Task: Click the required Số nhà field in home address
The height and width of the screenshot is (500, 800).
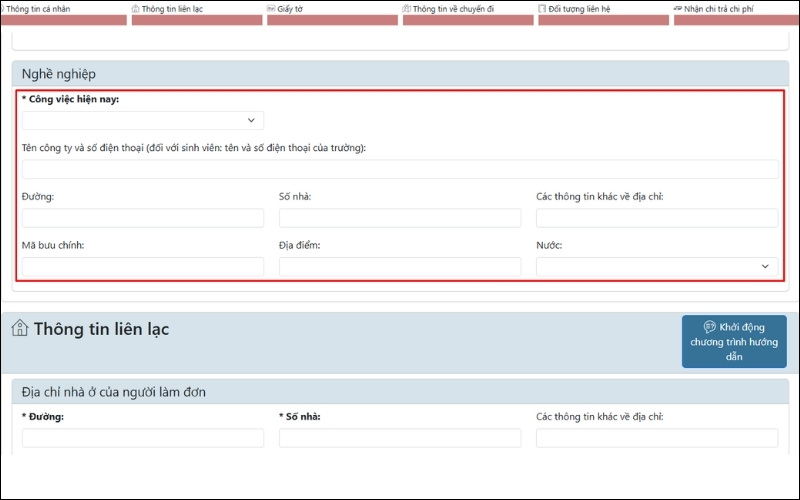Action: (400, 438)
